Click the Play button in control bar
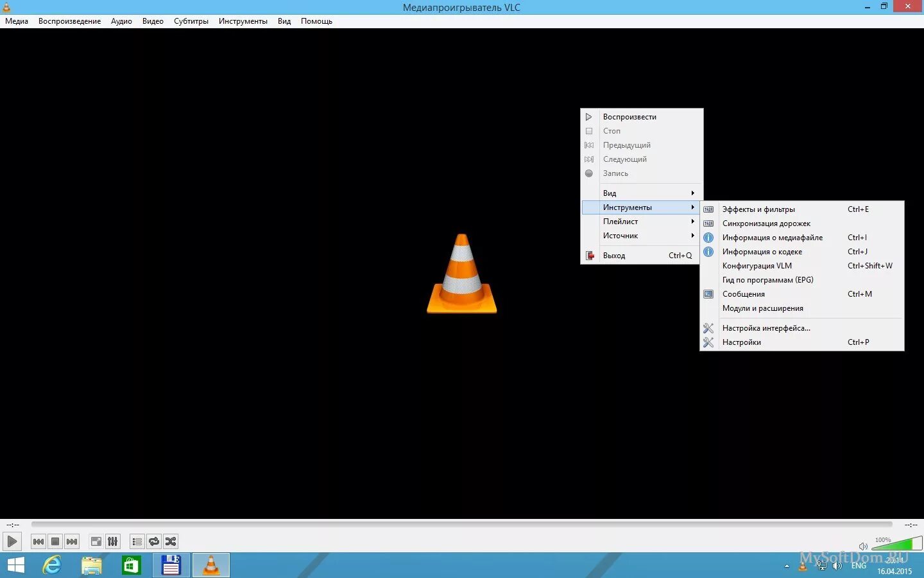This screenshot has height=578, width=924. 12,541
